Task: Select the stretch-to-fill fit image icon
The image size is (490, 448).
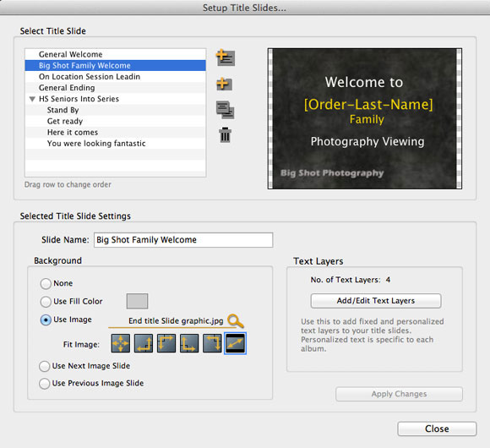Action: 236,343
